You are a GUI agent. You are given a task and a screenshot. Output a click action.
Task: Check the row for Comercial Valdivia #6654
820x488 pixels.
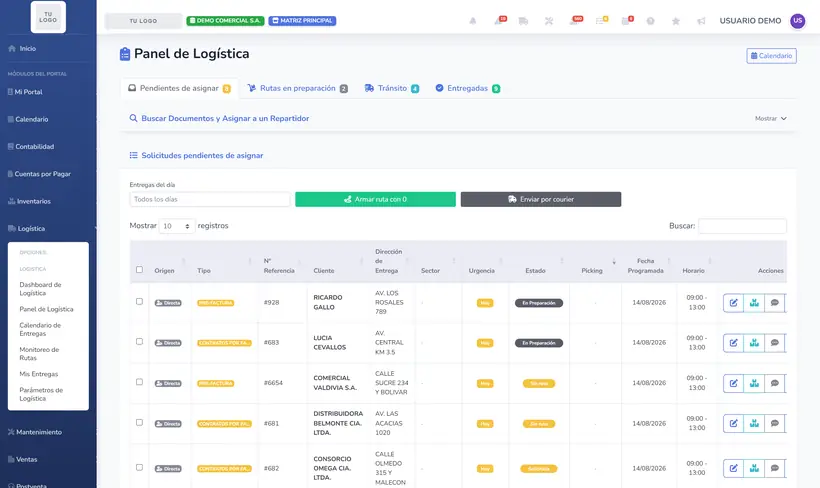pos(139,382)
